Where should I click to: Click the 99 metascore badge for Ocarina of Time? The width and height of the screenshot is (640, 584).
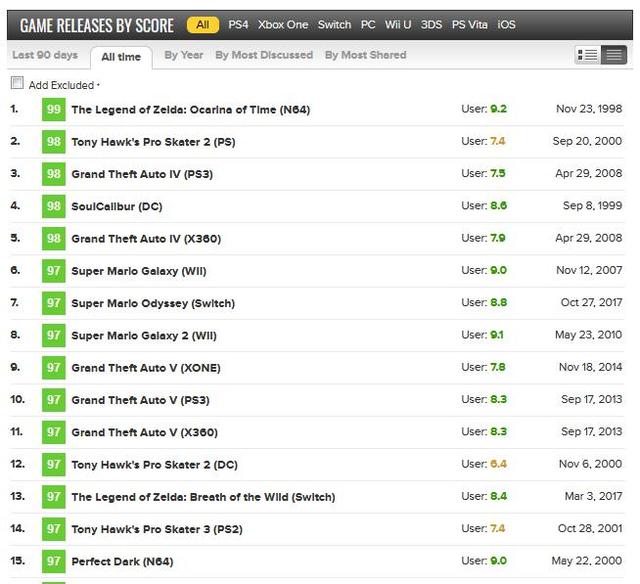click(53, 109)
